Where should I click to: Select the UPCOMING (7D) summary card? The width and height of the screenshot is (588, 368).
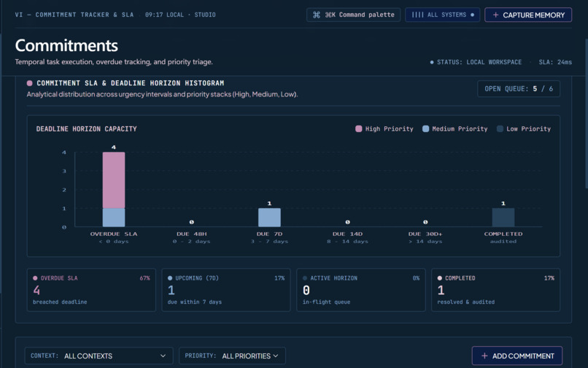point(225,290)
